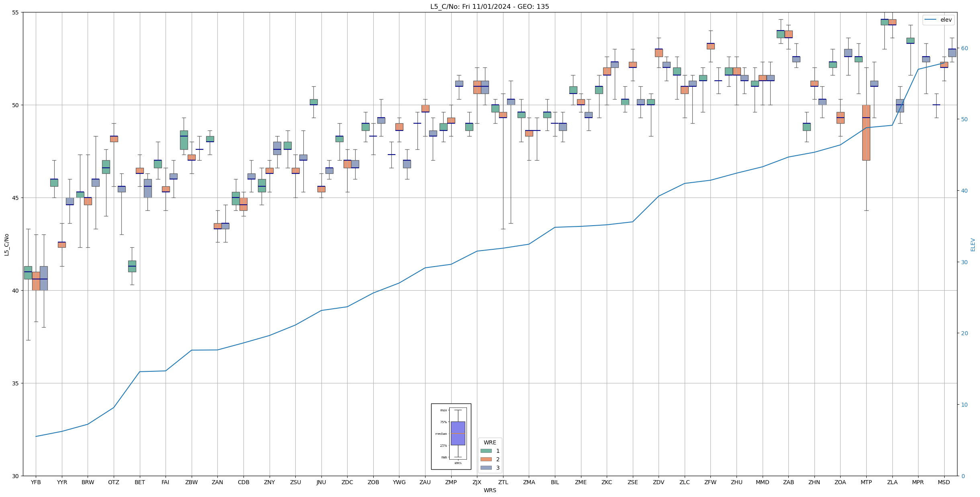Click the WRE legend title
The width and height of the screenshot is (980, 497).
489,442
